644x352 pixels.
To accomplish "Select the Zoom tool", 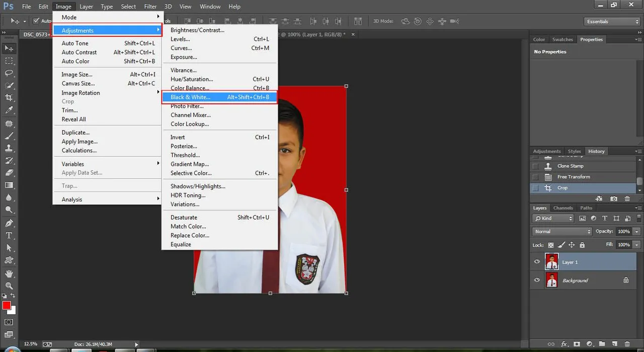I will point(9,286).
